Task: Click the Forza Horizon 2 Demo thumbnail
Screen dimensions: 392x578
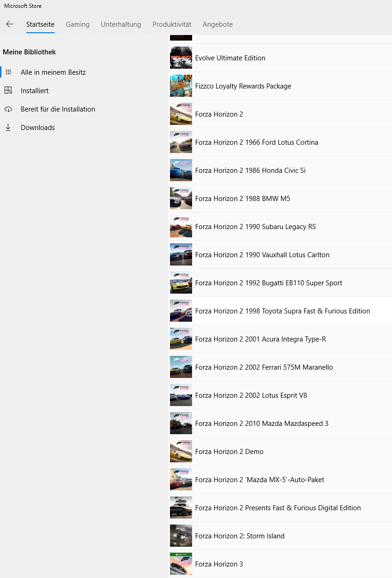Action: tap(181, 451)
